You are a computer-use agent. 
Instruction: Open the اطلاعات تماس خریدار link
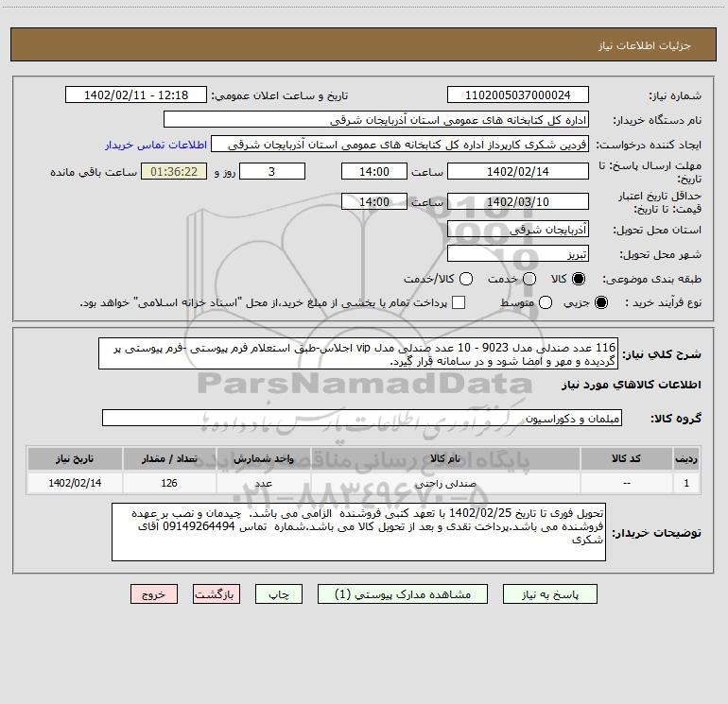(x=156, y=145)
